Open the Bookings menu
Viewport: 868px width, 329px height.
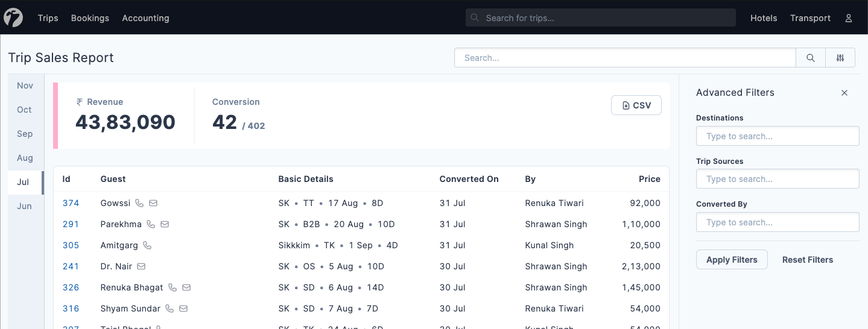(x=90, y=18)
